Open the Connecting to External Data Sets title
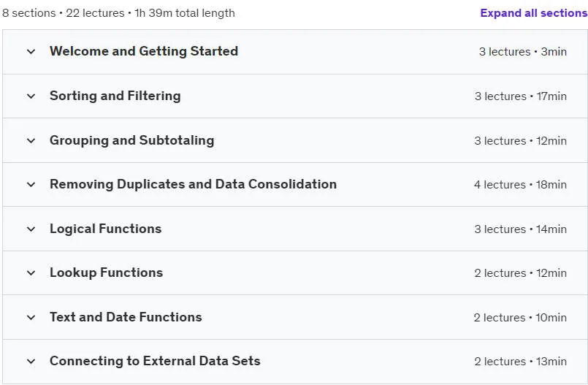Viewport: 588px width, 385px height. tap(155, 361)
